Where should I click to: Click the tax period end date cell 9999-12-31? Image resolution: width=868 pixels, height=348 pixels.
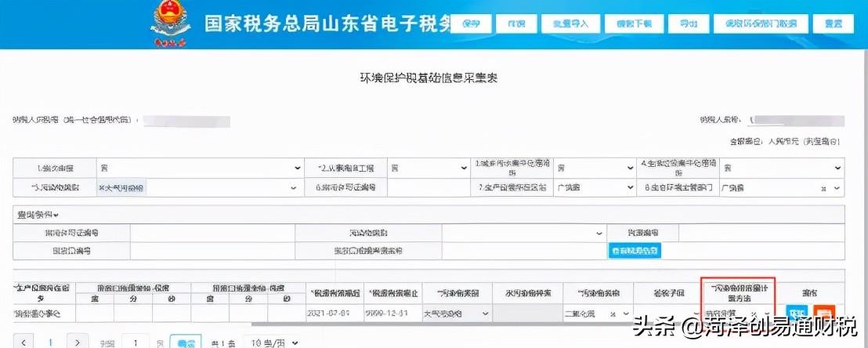tap(392, 313)
